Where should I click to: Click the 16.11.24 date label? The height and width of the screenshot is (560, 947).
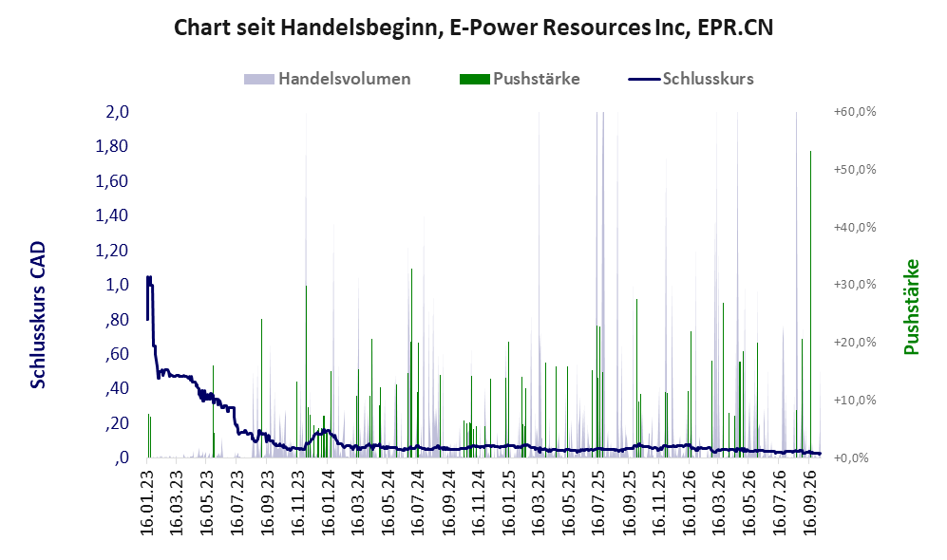click(x=479, y=502)
